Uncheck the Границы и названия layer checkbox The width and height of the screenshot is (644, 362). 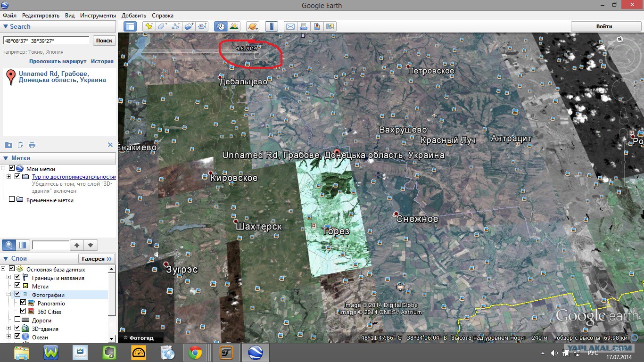click(x=18, y=278)
